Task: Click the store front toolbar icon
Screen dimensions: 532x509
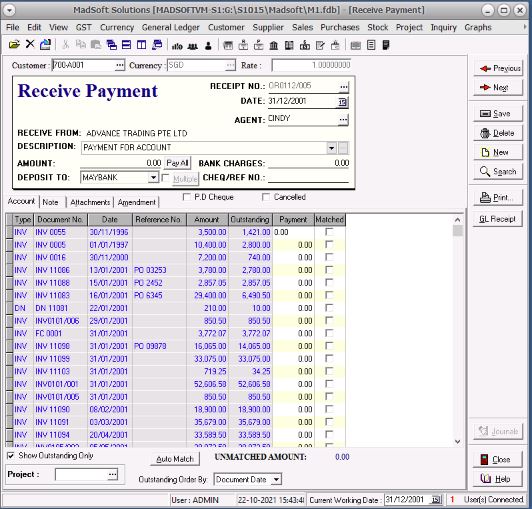Action: click(x=228, y=45)
